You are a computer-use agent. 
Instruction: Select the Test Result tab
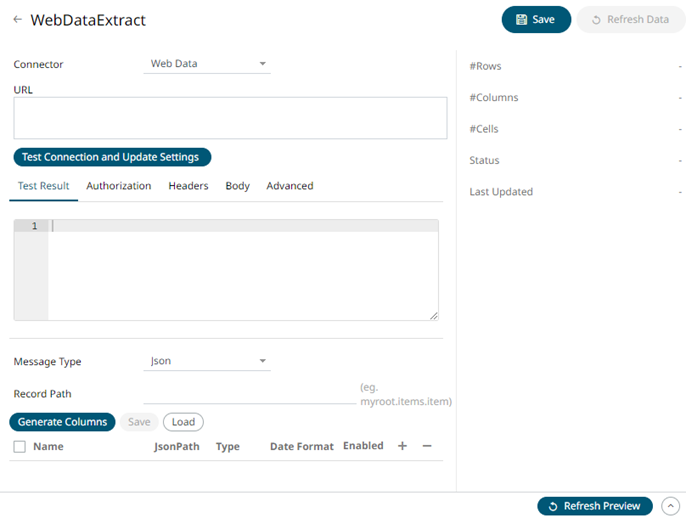[x=43, y=186]
